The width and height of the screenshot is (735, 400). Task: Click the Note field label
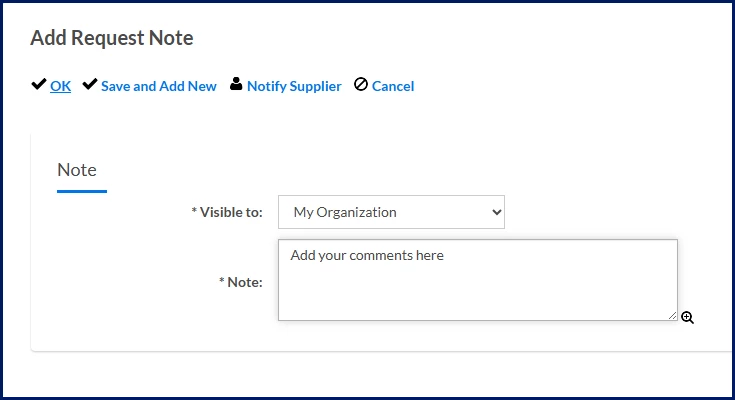pyautogui.click(x=241, y=282)
